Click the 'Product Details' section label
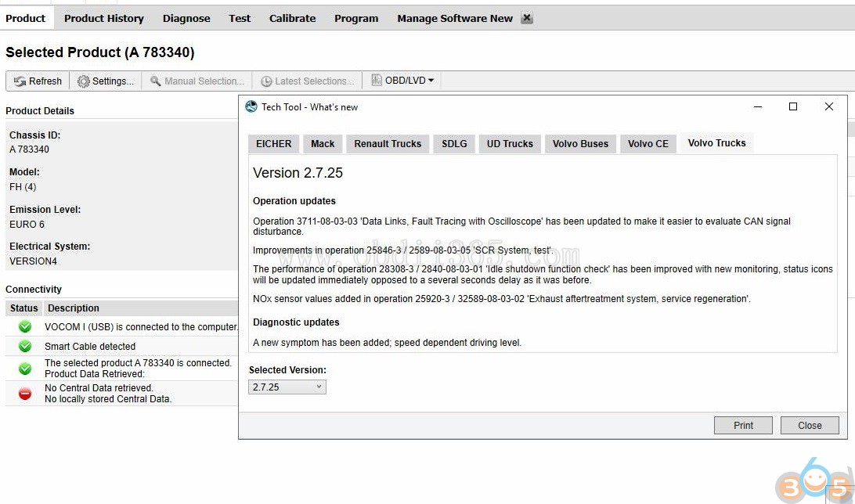 40,110
